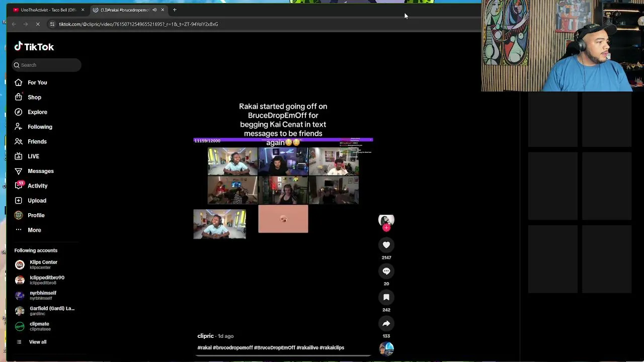
Task: Open comments on the video
Action: pos(386,271)
